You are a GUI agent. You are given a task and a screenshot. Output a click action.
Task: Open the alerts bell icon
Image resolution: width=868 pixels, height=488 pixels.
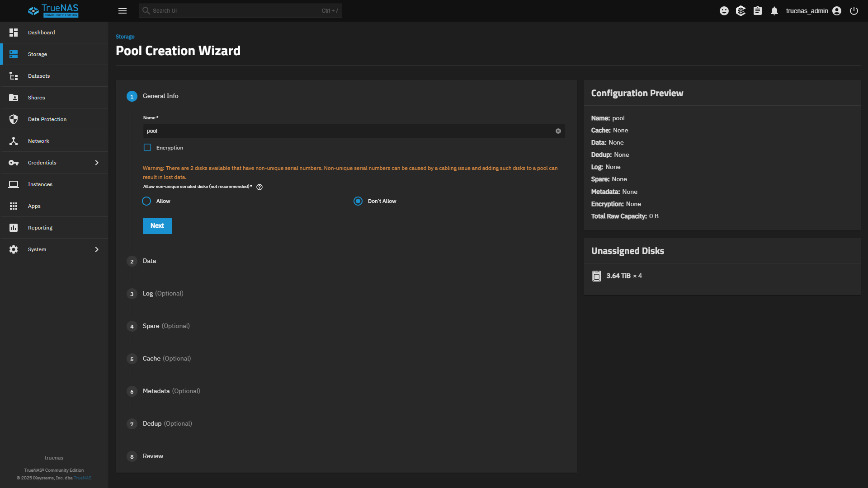tap(774, 11)
